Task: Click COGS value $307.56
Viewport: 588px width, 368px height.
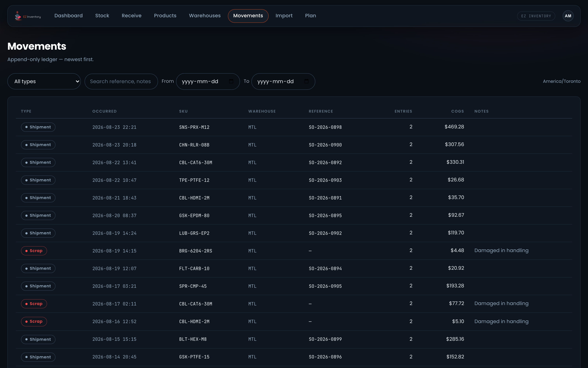Action: pos(454,144)
